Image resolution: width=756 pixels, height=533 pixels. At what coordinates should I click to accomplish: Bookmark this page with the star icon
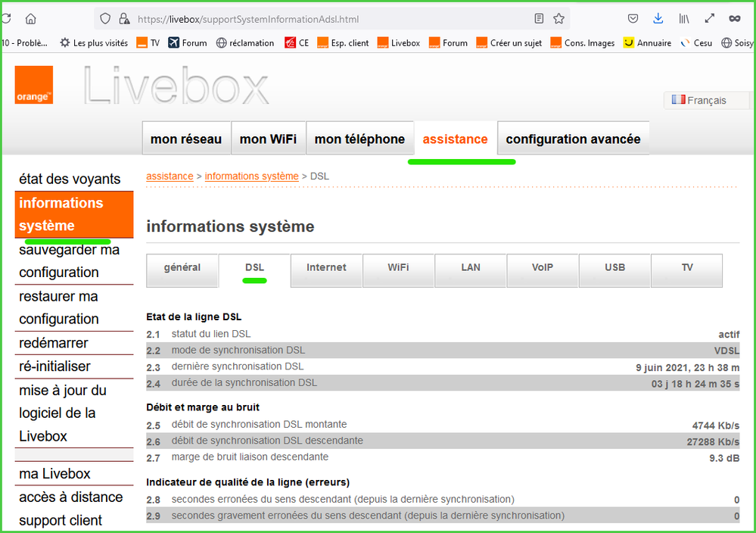(x=558, y=19)
